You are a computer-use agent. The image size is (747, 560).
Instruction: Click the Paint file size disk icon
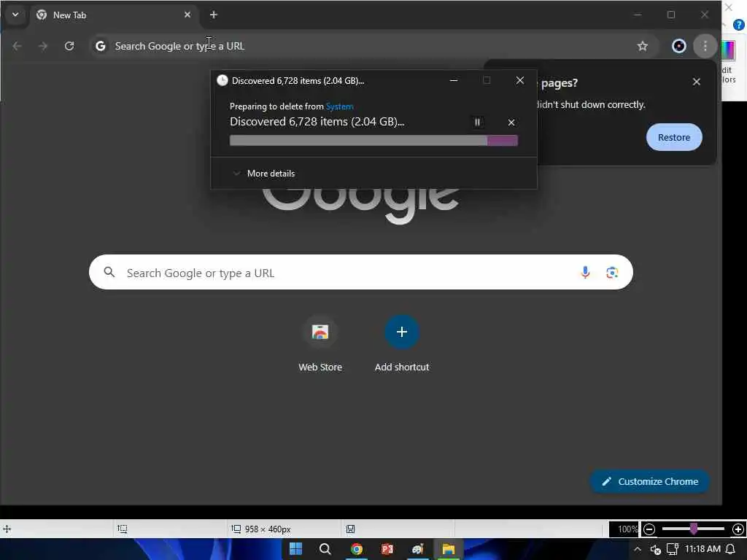click(x=350, y=529)
